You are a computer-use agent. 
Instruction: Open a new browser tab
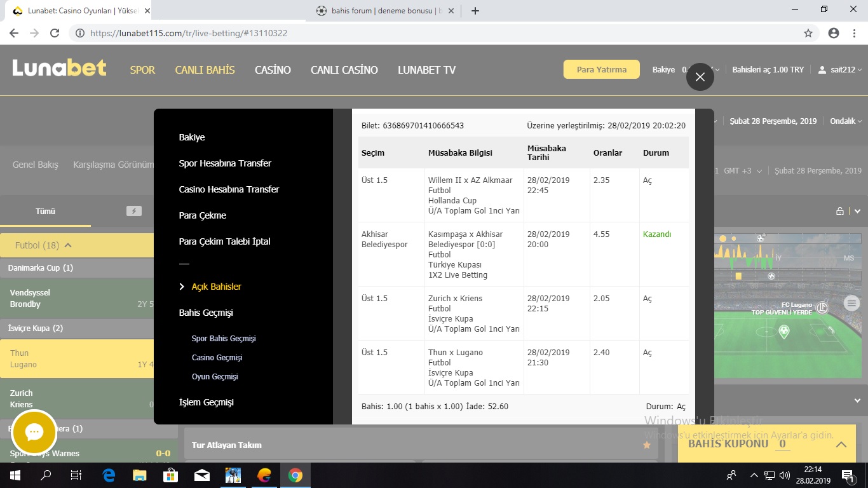click(x=475, y=11)
